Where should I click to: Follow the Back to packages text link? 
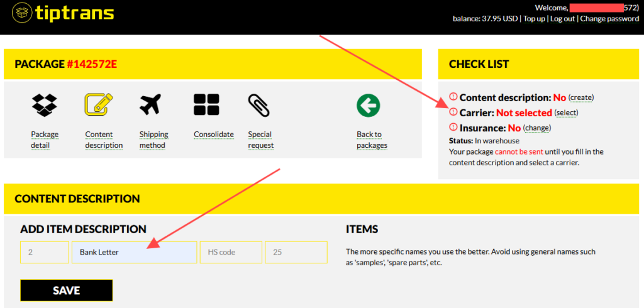(372, 140)
